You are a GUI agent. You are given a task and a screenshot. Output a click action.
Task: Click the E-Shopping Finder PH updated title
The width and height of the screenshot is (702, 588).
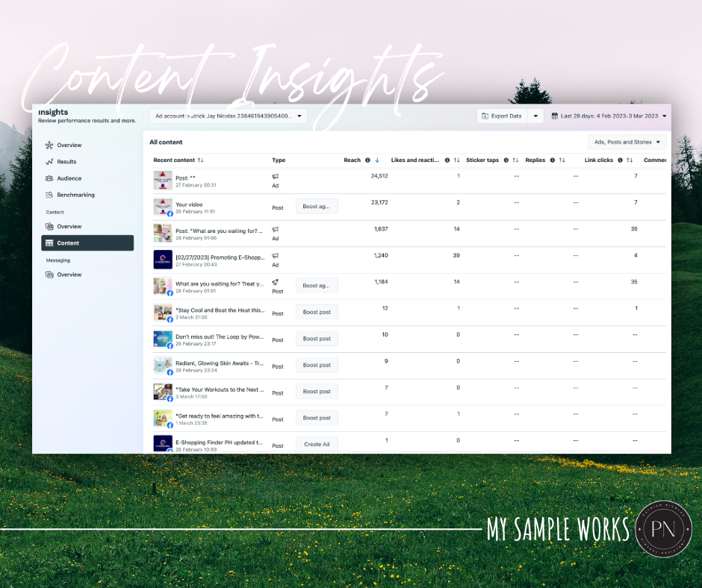click(219, 442)
